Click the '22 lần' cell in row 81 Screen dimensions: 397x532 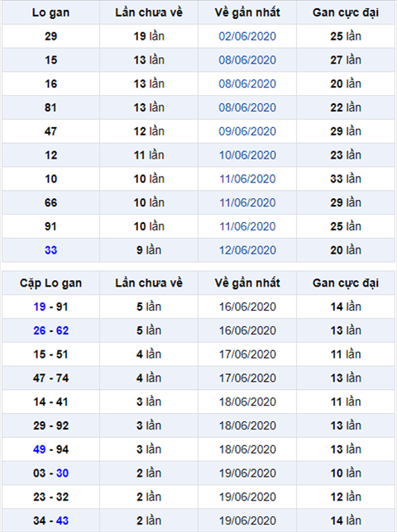click(346, 107)
